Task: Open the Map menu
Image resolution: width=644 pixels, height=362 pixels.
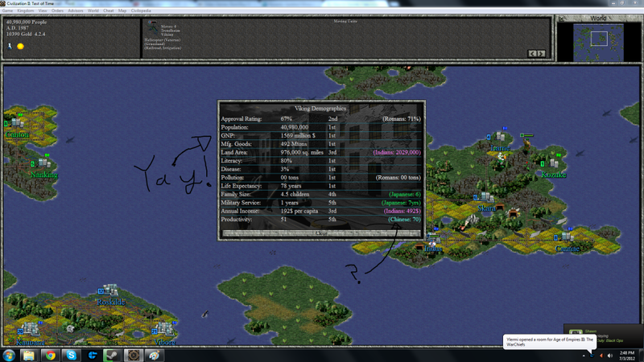Action: (x=122, y=10)
